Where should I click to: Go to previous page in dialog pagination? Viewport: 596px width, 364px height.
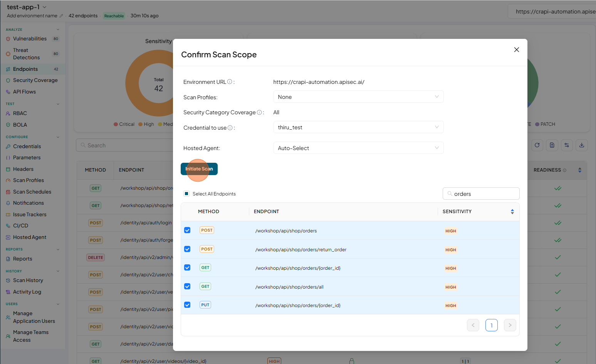tap(473, 325)
